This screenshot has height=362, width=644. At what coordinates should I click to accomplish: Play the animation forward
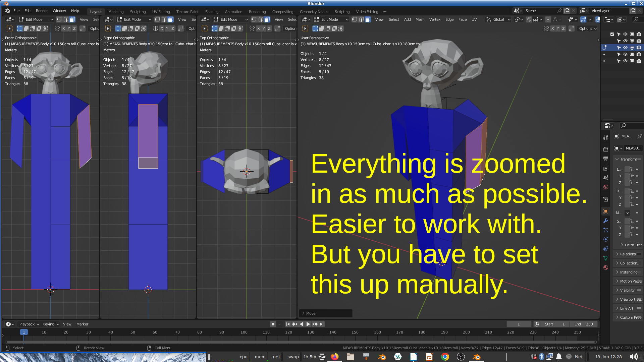point(308,324)
